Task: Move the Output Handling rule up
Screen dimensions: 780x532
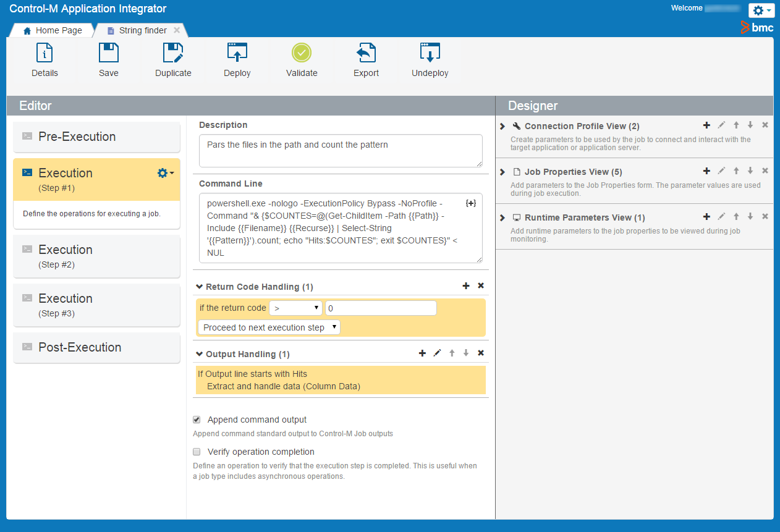Action: (452, 353)
